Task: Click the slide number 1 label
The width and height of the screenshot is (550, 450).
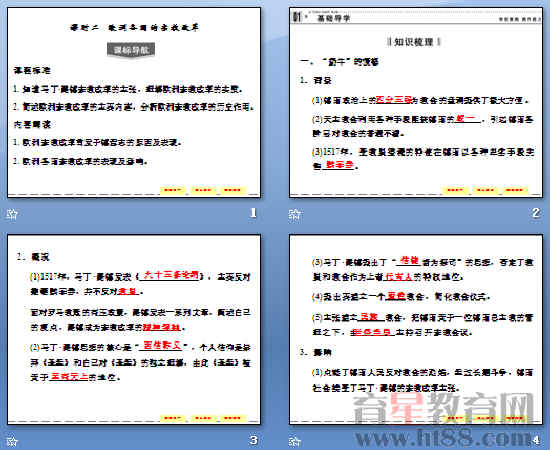Action: [x=253, y=213]
